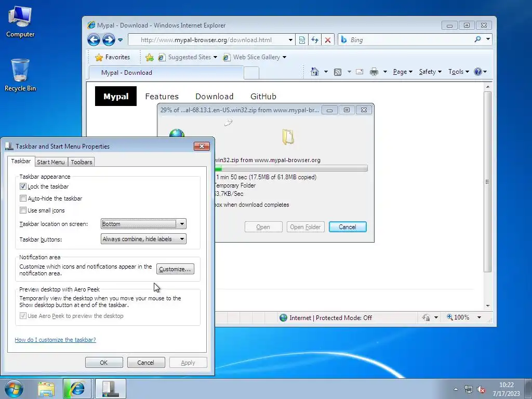Click the Mypal logo on the webpage
Image resolution: width=532 pixels, height=399 pixels.
pos(116,96)
